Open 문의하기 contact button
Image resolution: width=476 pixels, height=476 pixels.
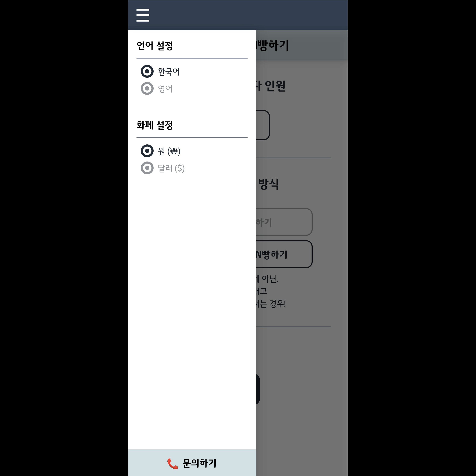(192, 463)
